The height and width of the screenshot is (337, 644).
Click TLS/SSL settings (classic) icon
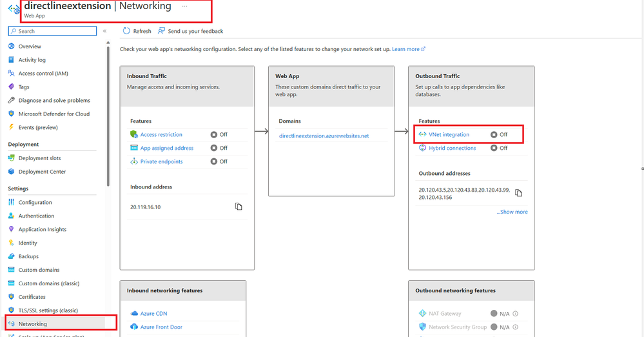point(11,311)
